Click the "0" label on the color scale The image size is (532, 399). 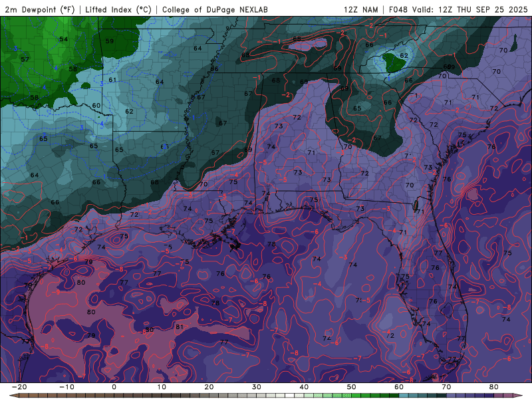(x=114, y=387)
